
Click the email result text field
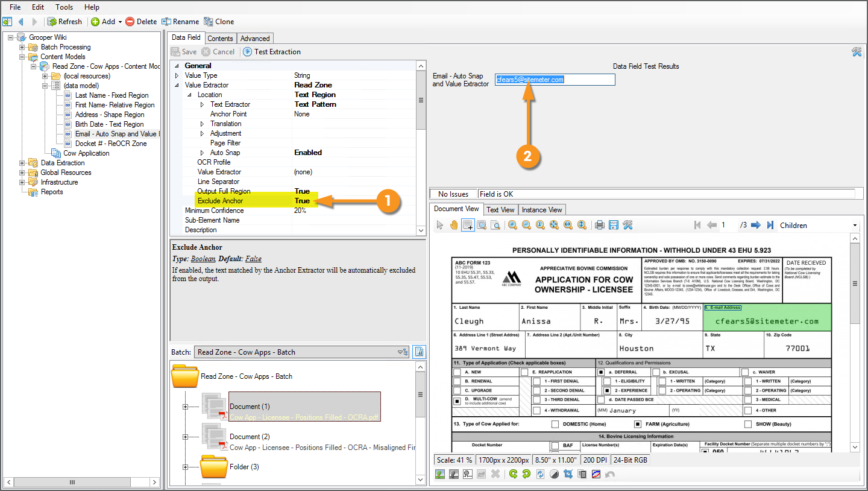[x=555, y=80]
